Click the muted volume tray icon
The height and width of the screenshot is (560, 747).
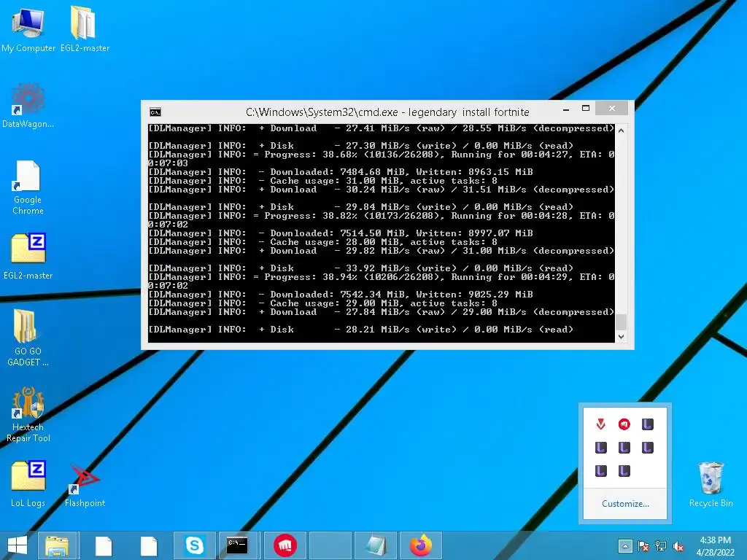click(x=678, y=546)
